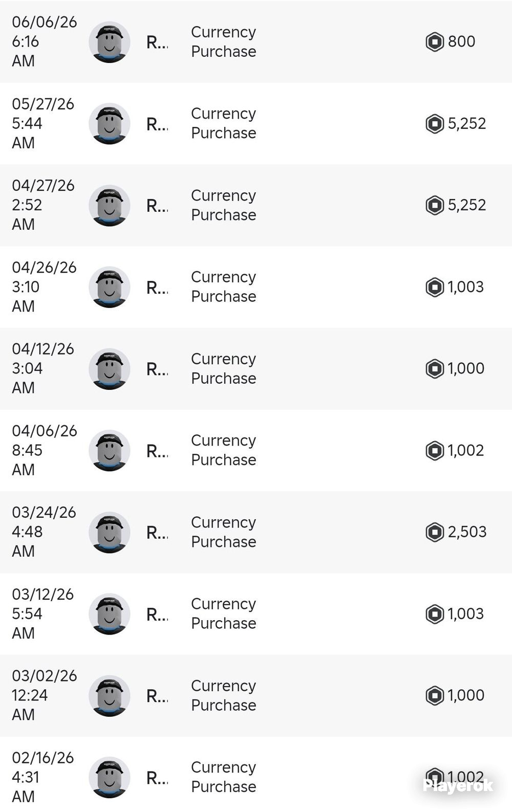Click the Robux icon in the 04/27/26 row
The image size is (512, 812).
(x=435, y=205)
